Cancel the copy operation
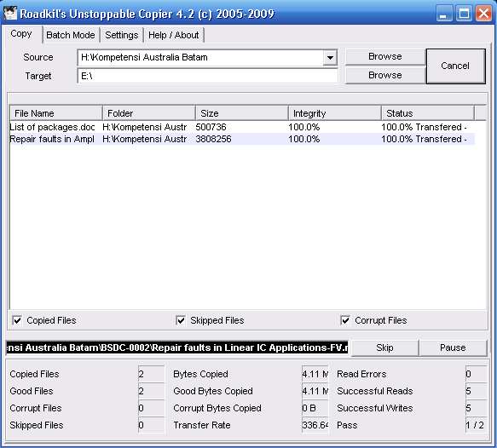The image size is (497, 448). [455, 66]
